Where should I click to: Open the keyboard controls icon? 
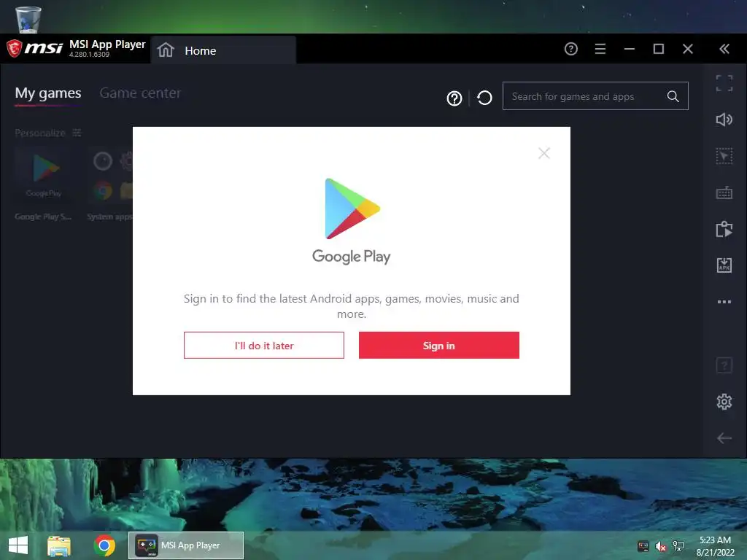(x=724, y=192)
